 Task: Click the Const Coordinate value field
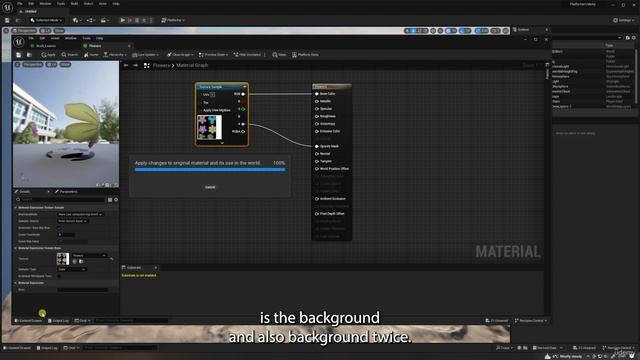click(66, 235)
